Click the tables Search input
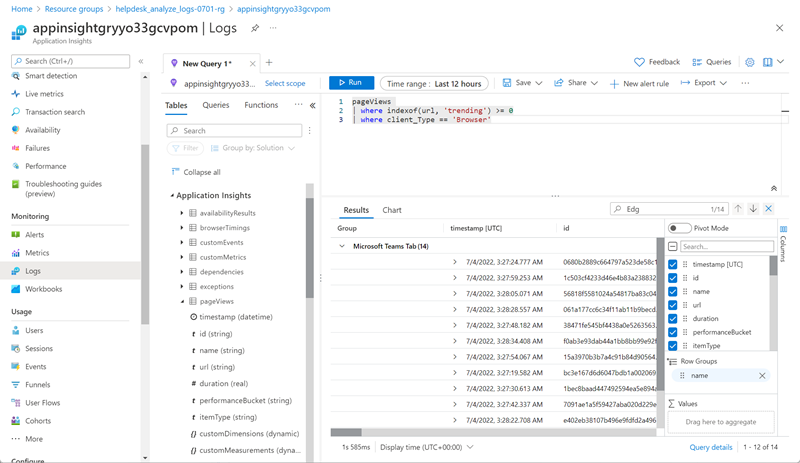Viewport: 800px width, 463px height. [234, 131]
